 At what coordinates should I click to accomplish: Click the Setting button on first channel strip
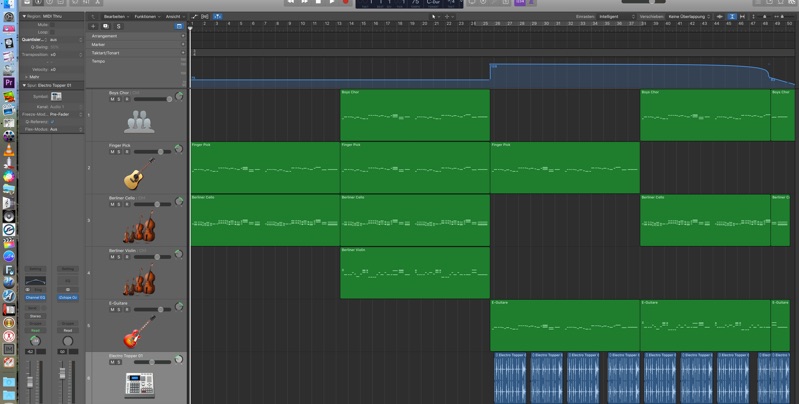tap(35, 269)
